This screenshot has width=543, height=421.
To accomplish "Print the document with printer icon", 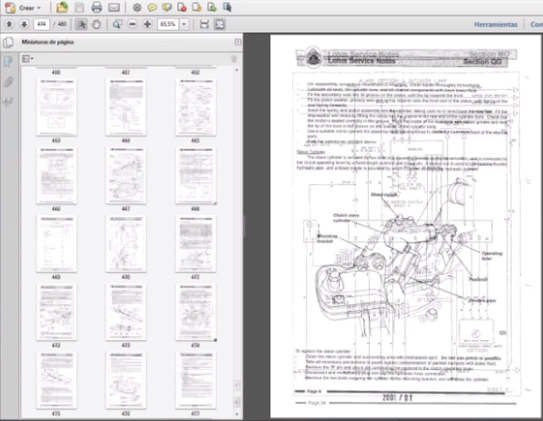I will tap(97, 7).
